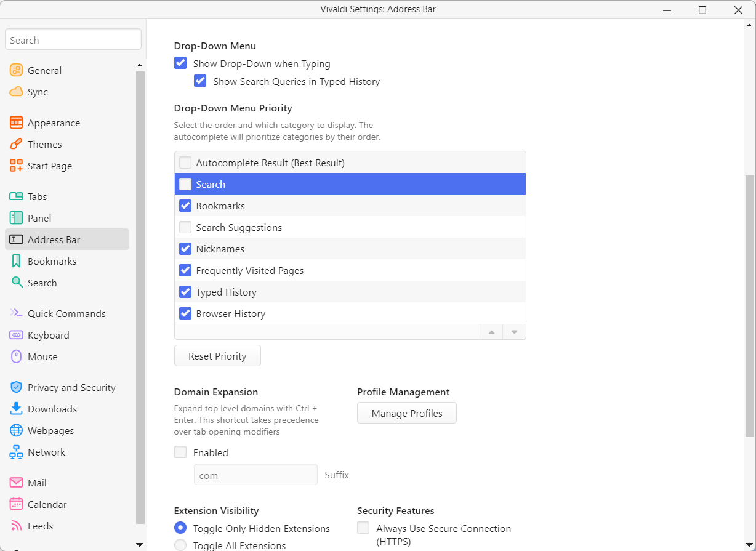Check the Search priority checkbox
Image resolution: width=756 pixels, height=551 pixels.
[185, 184]
